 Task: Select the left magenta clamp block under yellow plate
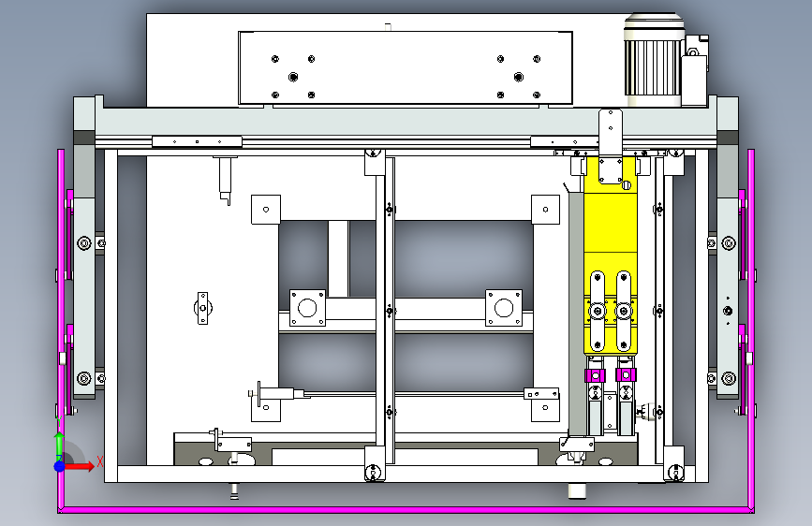tap(595, 374)
